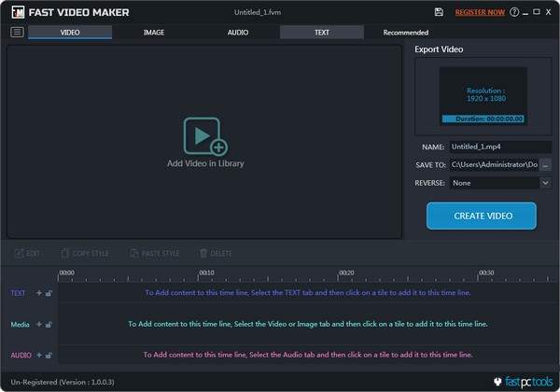The width and height of the screenshot is (560, 392).
Task: Click the REGISTER NOW link
Action: click(x=480, y=12)
